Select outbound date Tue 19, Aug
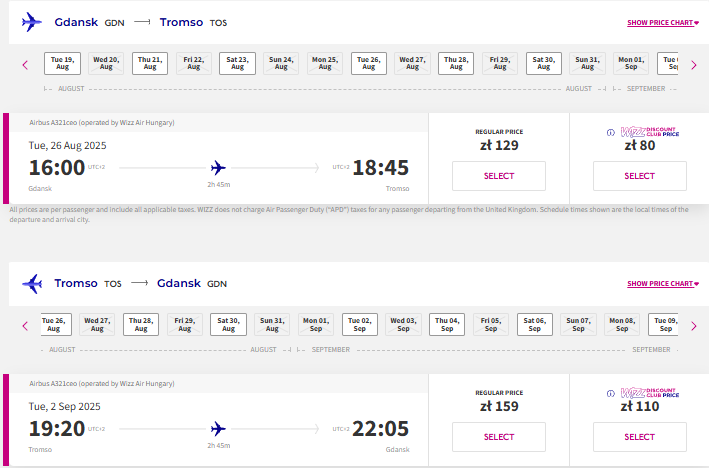Image resolution: width=709 pixels, height=468 pixels. click(x=62, y=63)
